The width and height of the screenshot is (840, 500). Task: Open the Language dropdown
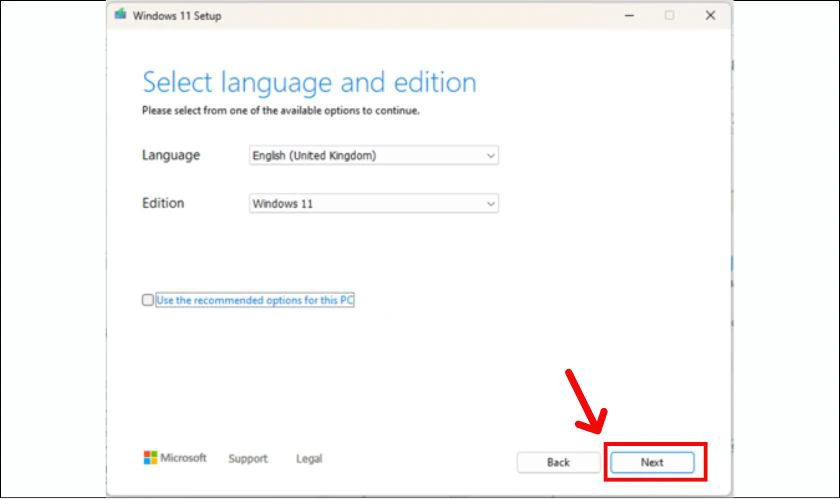[373, 155]
